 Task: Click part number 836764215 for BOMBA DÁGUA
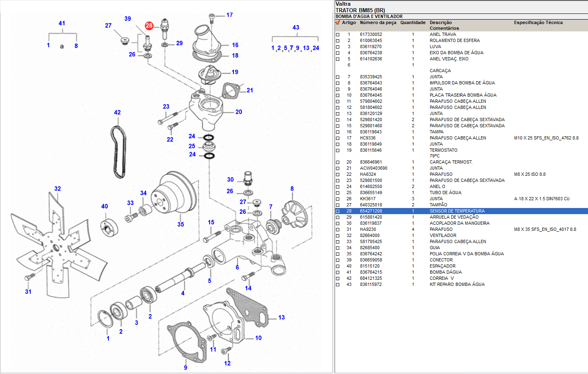click(371, 272)
